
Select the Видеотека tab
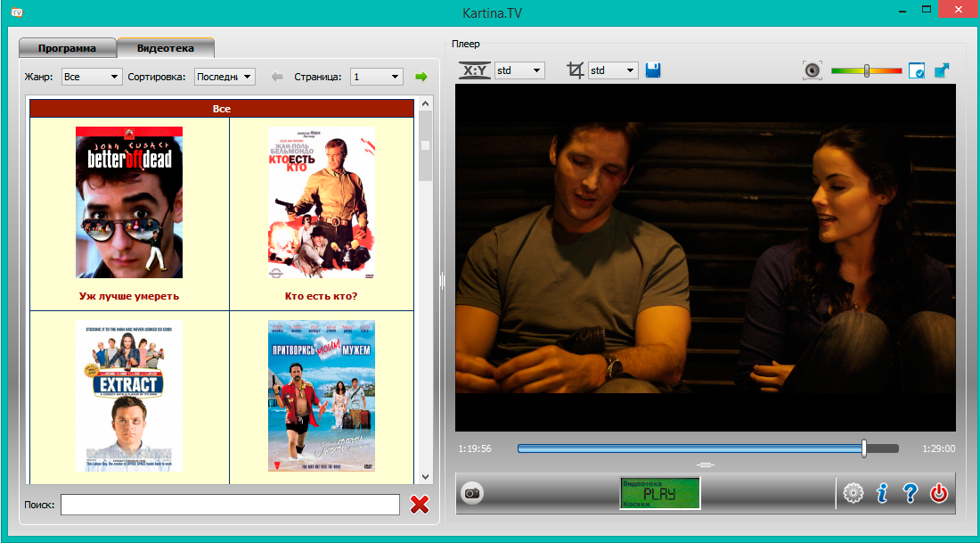point(166,48)
